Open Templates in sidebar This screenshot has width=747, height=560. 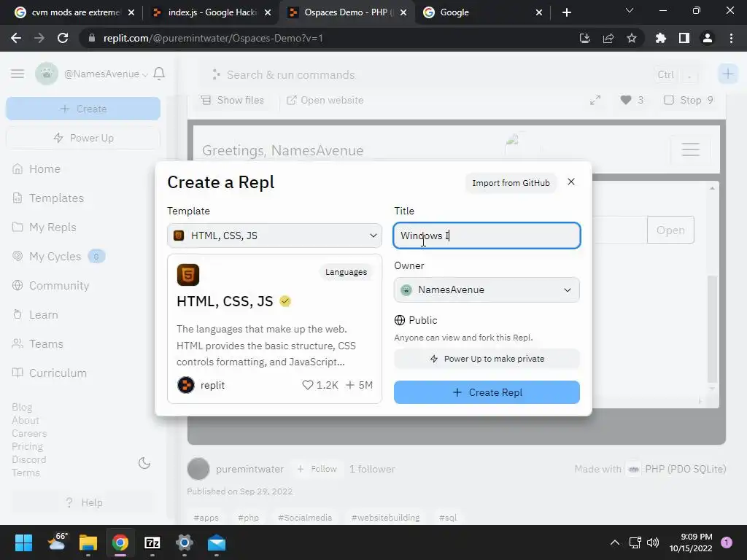click(56, 198)
